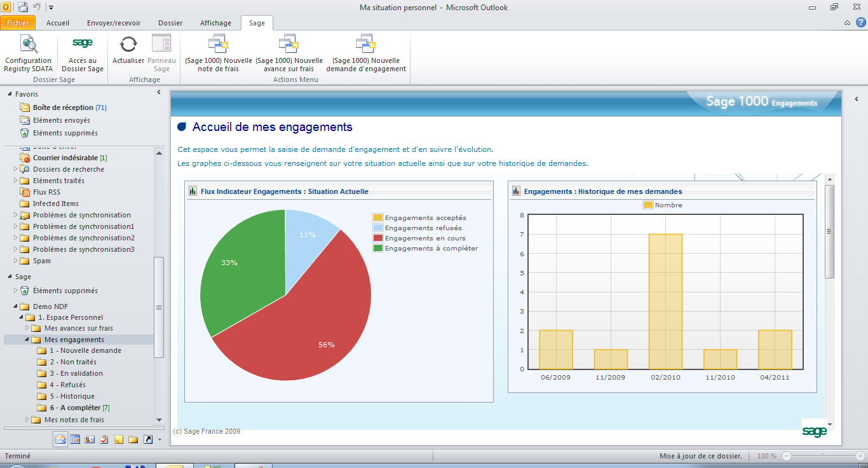868x468 pixels.
Task: Collapse the 1. Espace Personnel folder
Action: (x=21, y=317)
